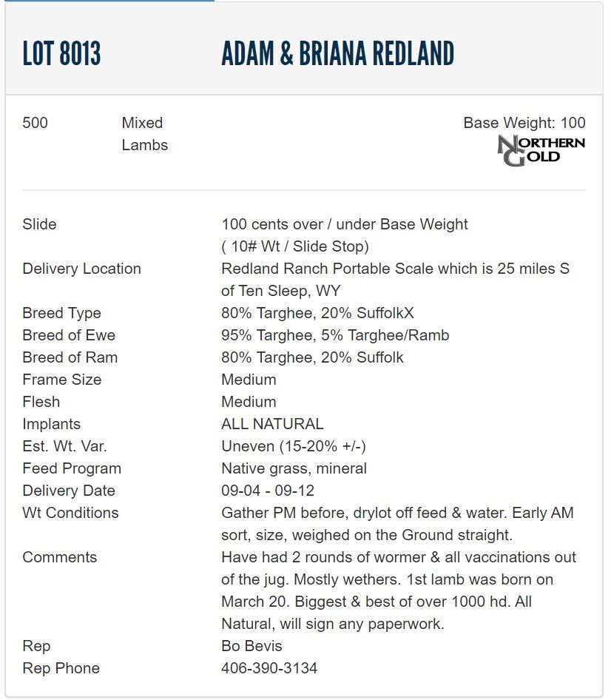Click the Breed of Ewe value
Viewport: 611px width, 700px height.
click(335, 335)
